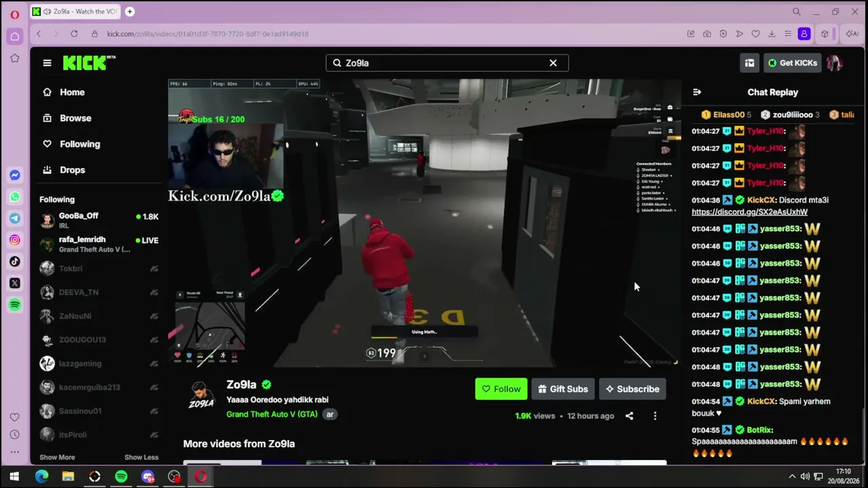Image resolution: width=868 pixels, height=488 pixels.
Task: Collapse the Kick sidebar hamburger menu
Action: click(x=47, y=63)
